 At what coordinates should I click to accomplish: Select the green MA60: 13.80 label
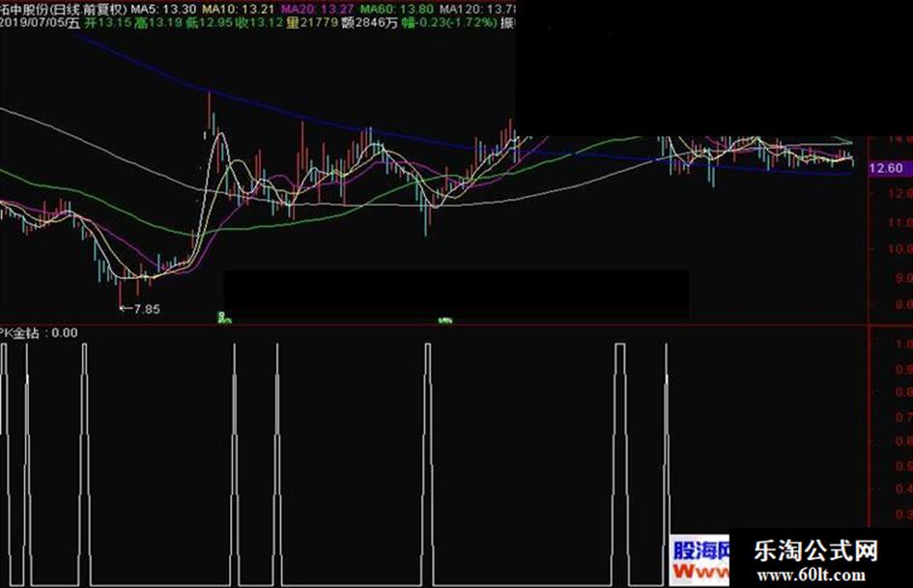(396, 9)
